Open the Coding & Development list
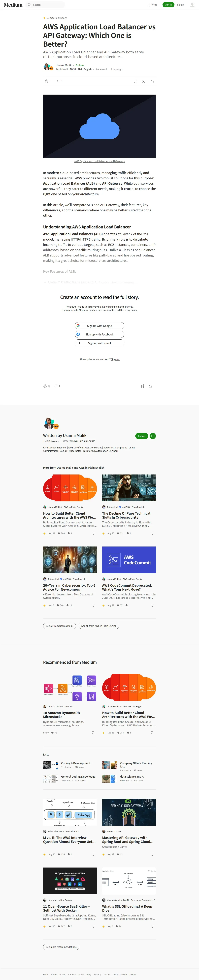This screenshot has width=199, height=980. click(x=76, y=763)
